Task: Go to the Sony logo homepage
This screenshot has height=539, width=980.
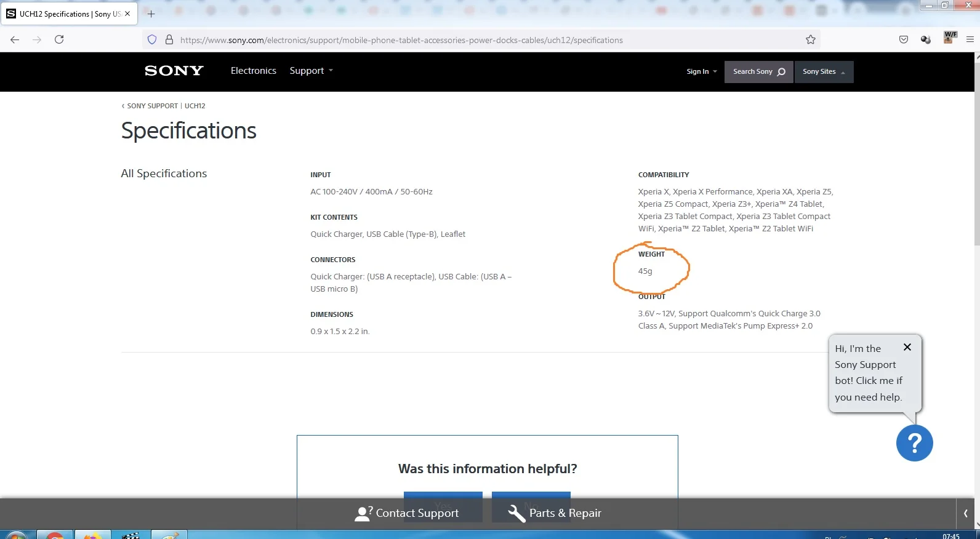Action: 174,71
